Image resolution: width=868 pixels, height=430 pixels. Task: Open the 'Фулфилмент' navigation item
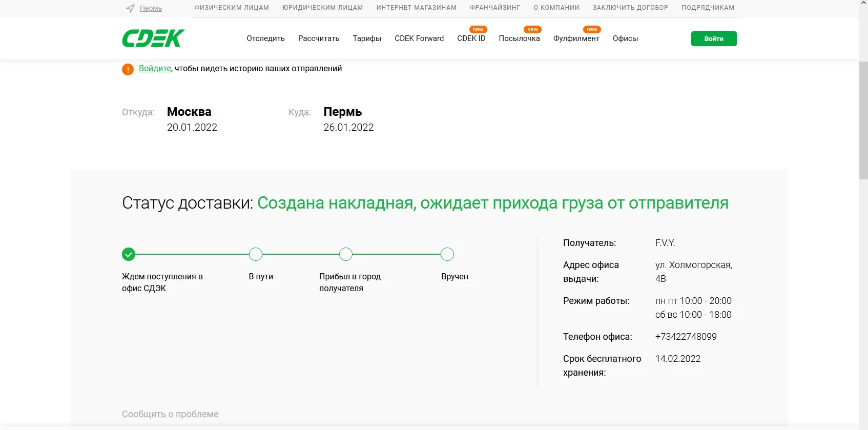(576, 38)
